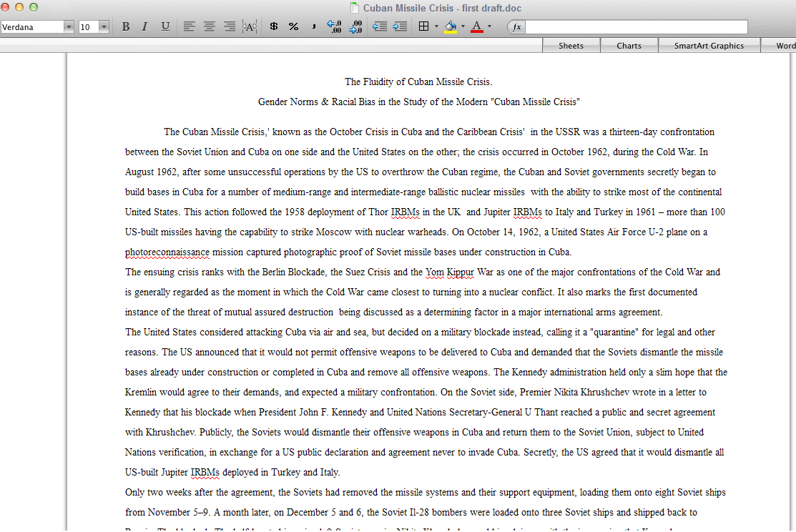Toggle Underline formatting
This screenshot has height=532, width=796.
click(165, 26)
